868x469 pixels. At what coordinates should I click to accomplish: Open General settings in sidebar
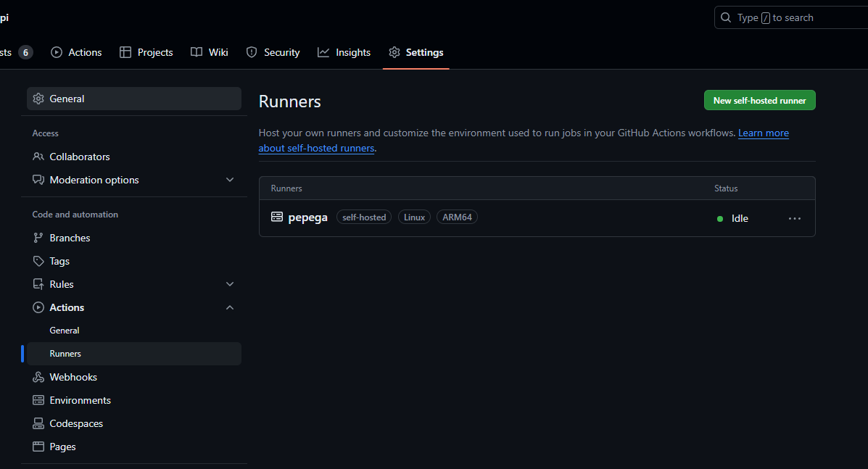tap(134, 99)
